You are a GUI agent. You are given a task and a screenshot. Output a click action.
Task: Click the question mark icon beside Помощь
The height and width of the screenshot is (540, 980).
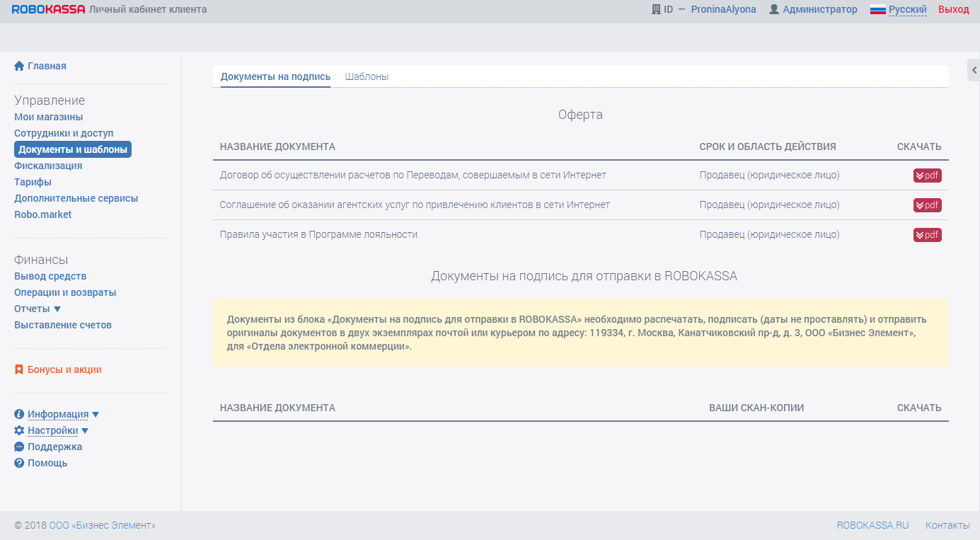click(x=19, y=463)
